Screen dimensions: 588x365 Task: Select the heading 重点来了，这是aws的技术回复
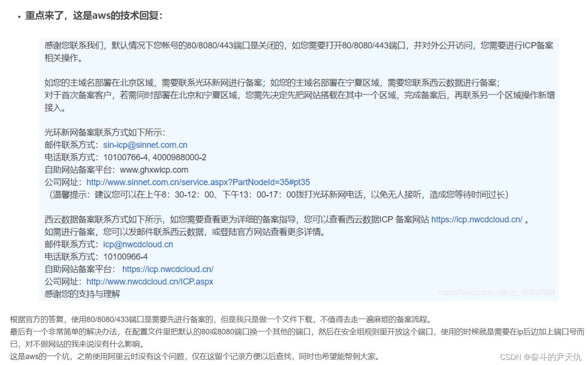[93, 16]
